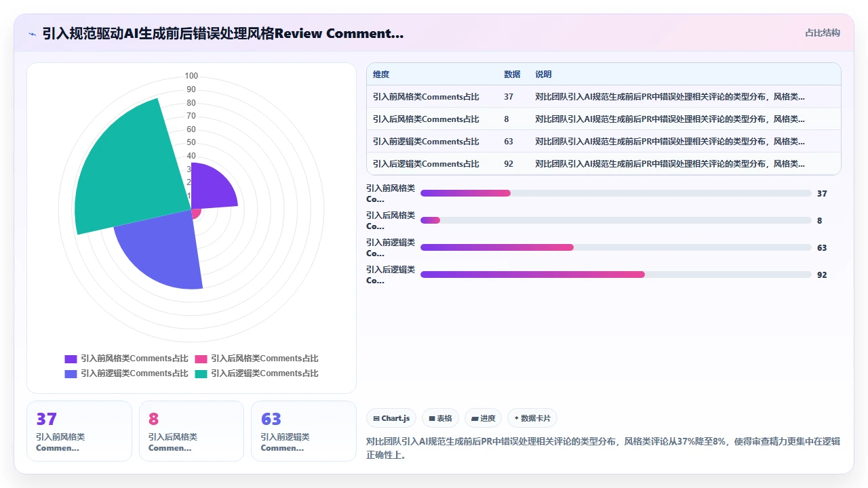The width and height of the screenshot is (868, 488).
Task: Click progress bar with value 37
Action: [616, 193]
